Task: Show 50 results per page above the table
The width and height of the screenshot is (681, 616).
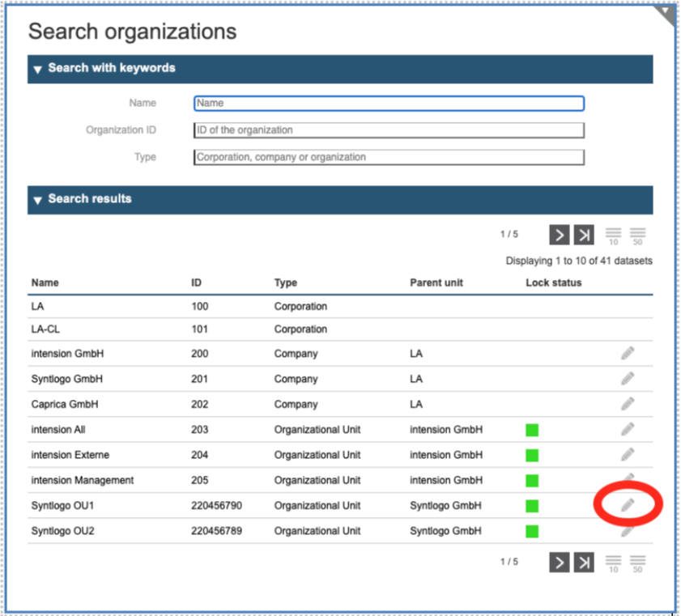Action: coord(637,236)
